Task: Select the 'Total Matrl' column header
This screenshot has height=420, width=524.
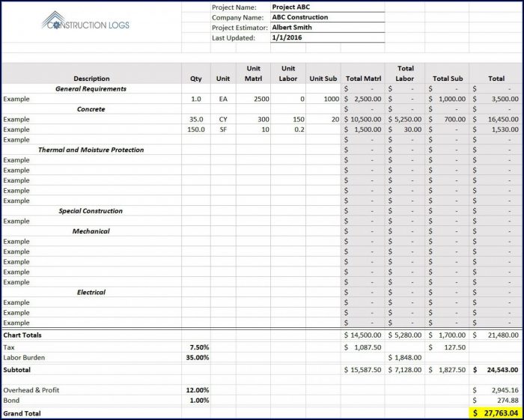Action: click(x=363, y=73)
